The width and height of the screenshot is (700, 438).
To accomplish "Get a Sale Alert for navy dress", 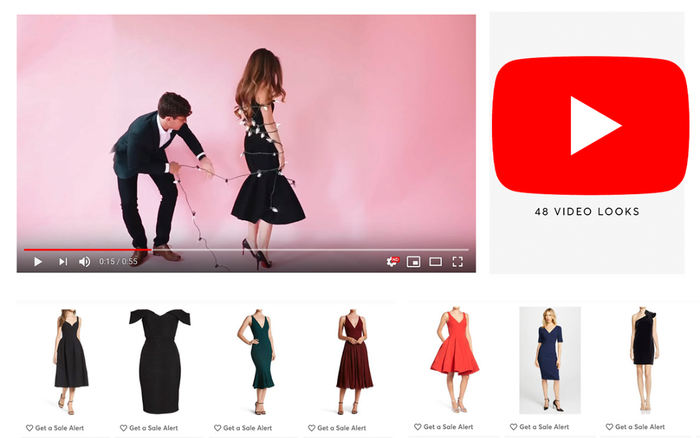I will (x=539, y=427).
